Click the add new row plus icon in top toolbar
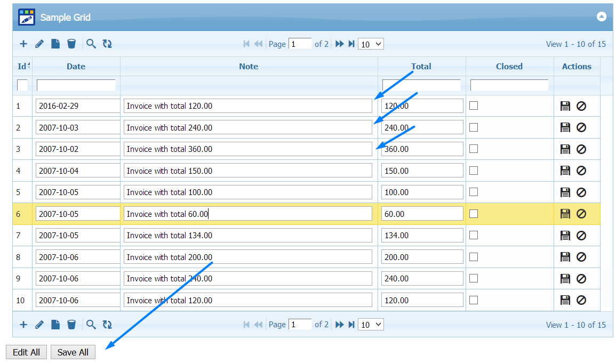The height and width of the screenshot is (364, 616). (x=23, y=44)
